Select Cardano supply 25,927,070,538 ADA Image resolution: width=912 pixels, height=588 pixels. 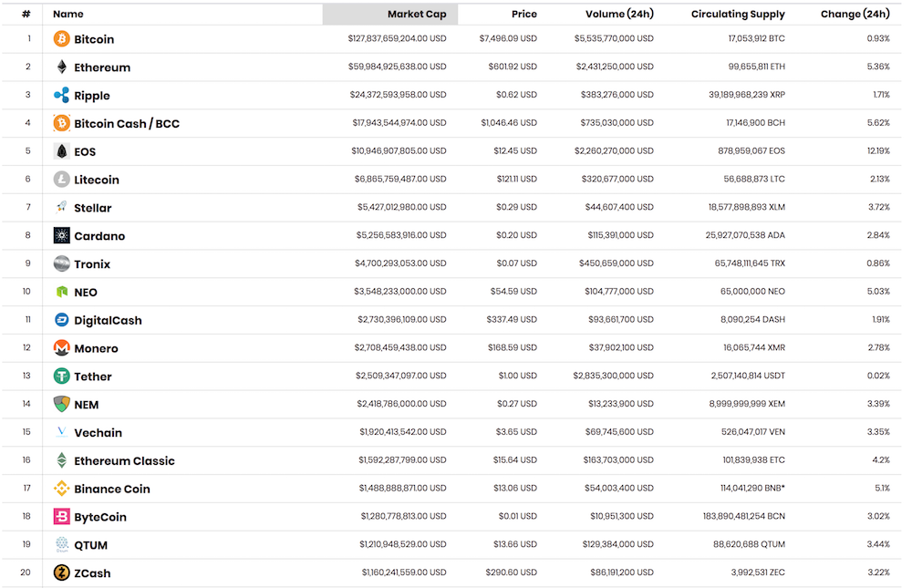[745, 235]
